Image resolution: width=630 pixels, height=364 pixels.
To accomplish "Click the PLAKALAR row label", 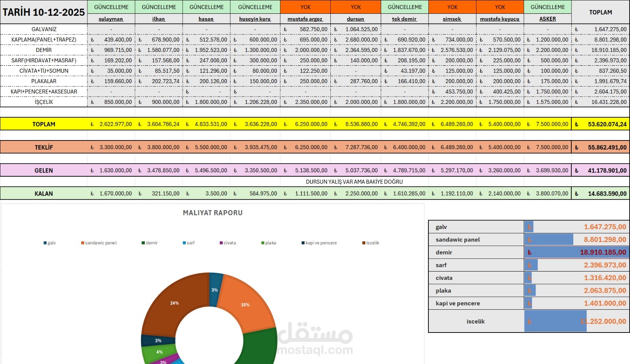I will pos(44,81).
